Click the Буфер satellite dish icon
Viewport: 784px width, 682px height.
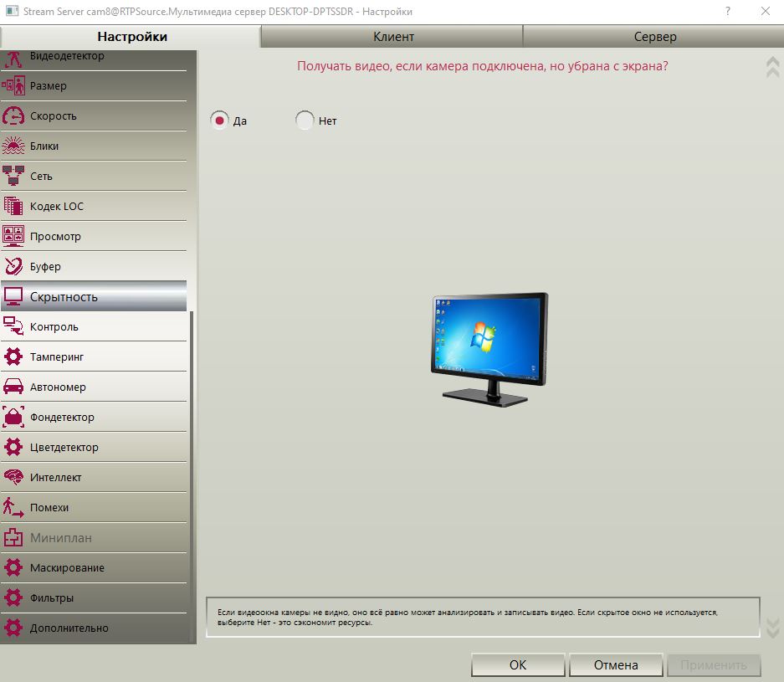(13, 266)
